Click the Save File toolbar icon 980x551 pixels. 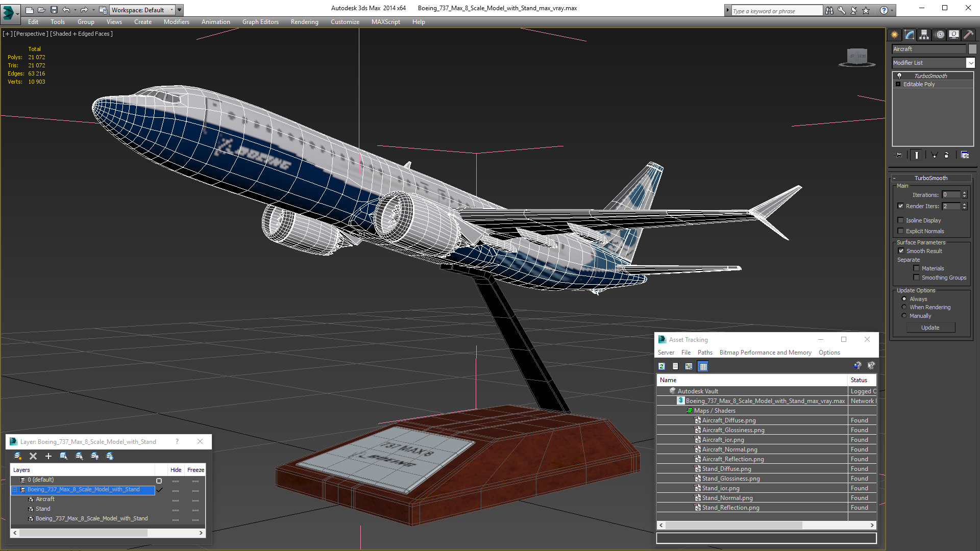[54, 10]
